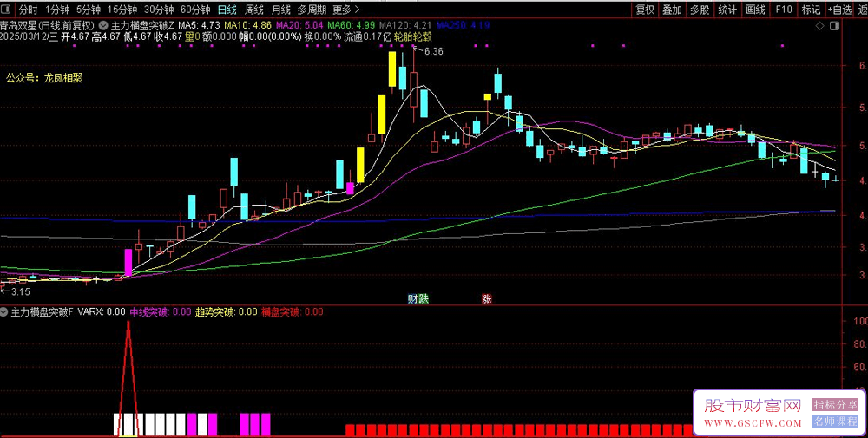Click the diamond marker icon above the chart

point(820,25)
